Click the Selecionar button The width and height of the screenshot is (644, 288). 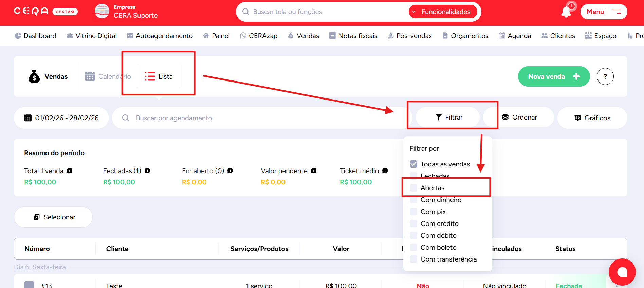[x=54, y=217]
